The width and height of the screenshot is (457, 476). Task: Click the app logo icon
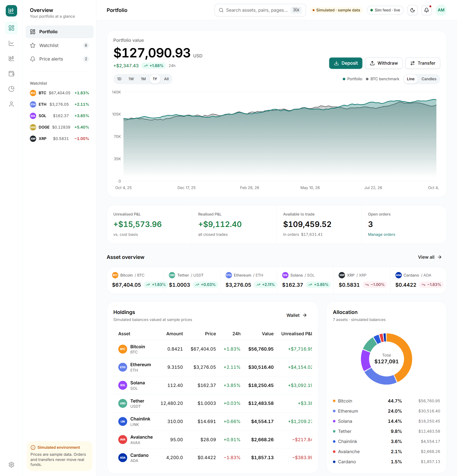(x=11, y=11)
